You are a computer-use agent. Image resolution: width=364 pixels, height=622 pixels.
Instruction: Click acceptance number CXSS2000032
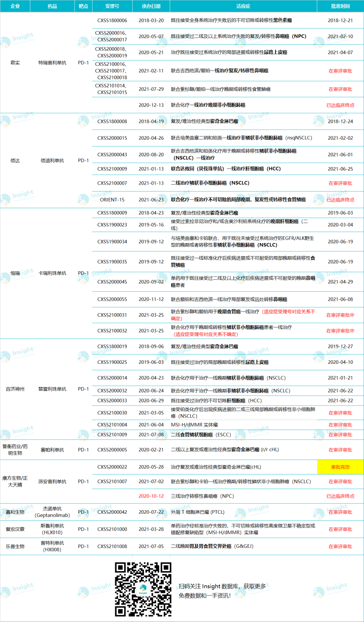click(x=112, y=391)
